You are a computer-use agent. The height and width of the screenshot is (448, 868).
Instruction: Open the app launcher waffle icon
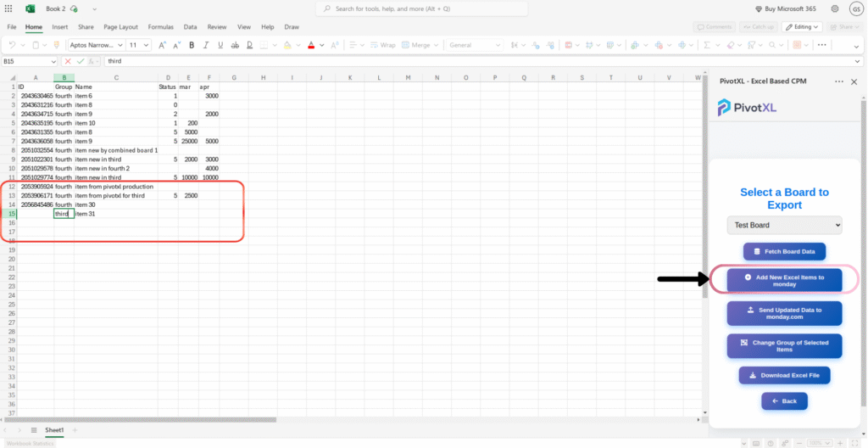click(x=8, y=8)
